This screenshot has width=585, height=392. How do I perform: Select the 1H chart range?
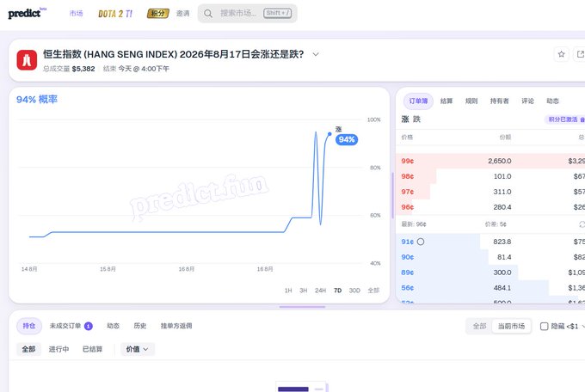pyautogui.click(x=288, y=291)
